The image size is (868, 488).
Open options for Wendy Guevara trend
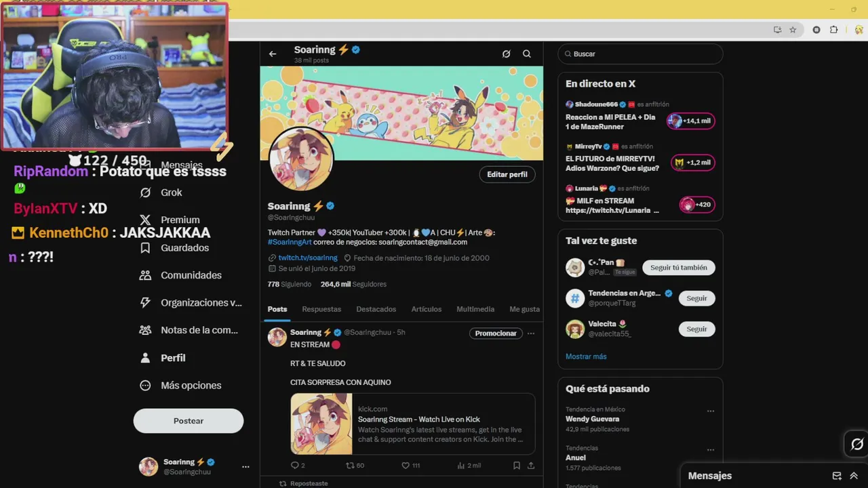tap(711, 411)
